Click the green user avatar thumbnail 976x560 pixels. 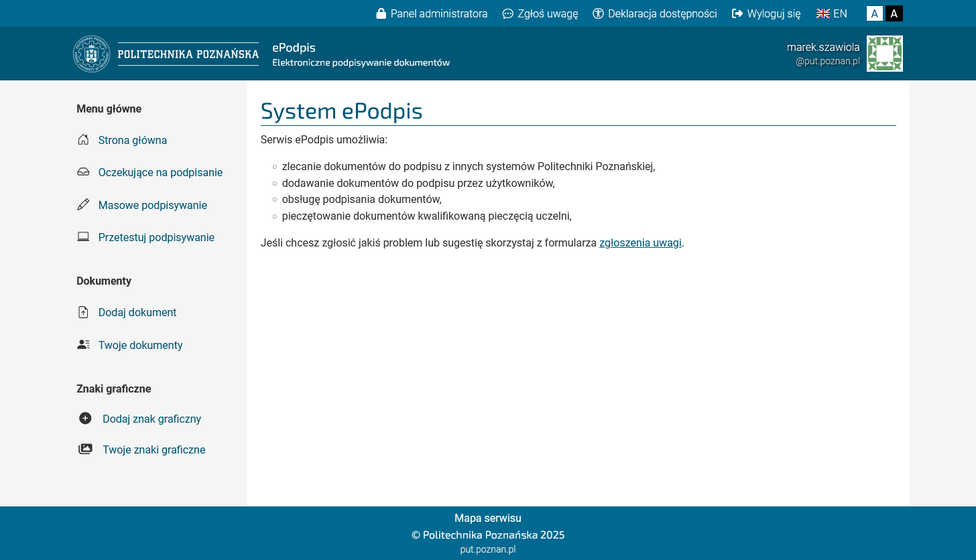pos(884,54)
